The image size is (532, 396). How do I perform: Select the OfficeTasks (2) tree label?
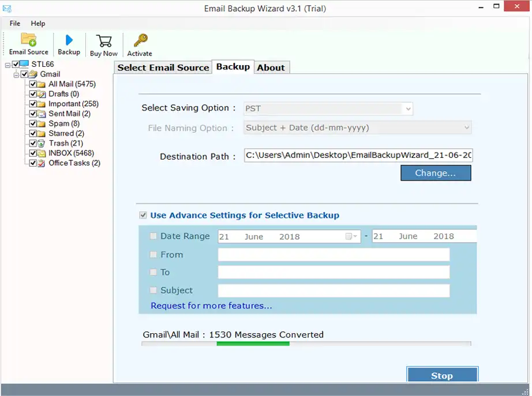pos(74,163)
